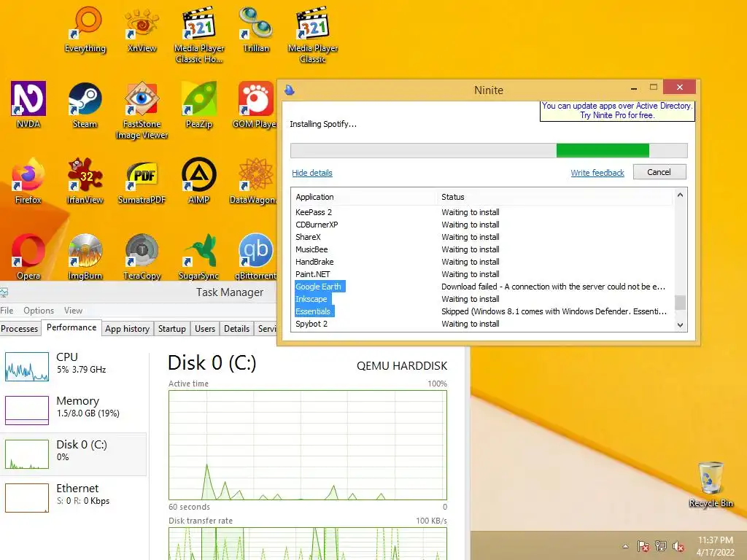Launch Firefox from the desktop
The height and width of the screenshot is (560, 747).
28,181
